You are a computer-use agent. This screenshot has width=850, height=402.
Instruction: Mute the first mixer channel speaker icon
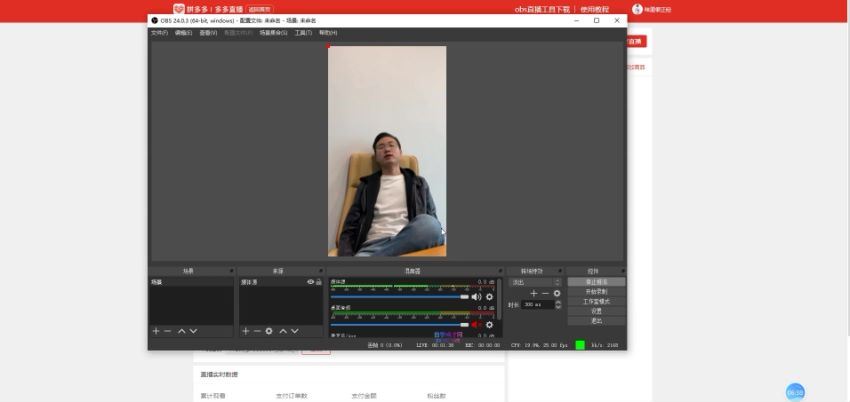pyautogui.click(x=476, y=297)
